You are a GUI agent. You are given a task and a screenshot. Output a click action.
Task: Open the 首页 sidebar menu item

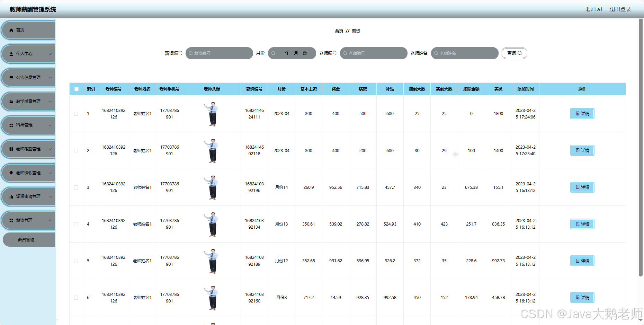[x=28, y=30]
